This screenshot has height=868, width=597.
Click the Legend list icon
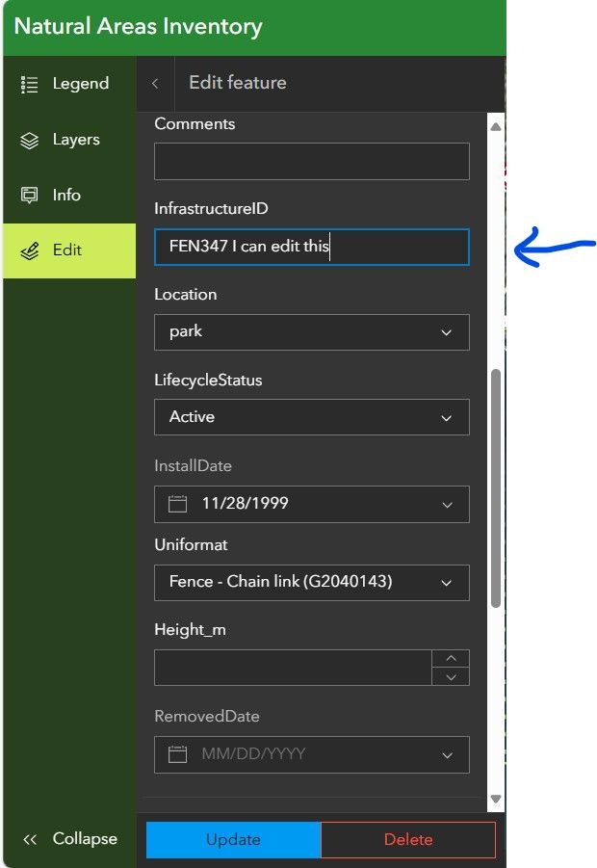coord(29,85)
